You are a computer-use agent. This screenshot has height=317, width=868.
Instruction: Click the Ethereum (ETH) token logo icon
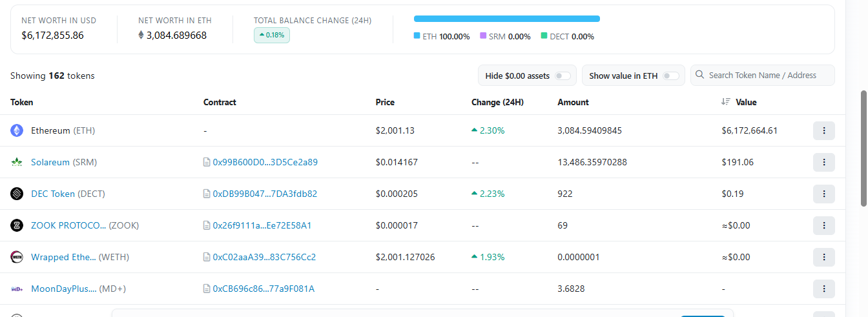17,130
